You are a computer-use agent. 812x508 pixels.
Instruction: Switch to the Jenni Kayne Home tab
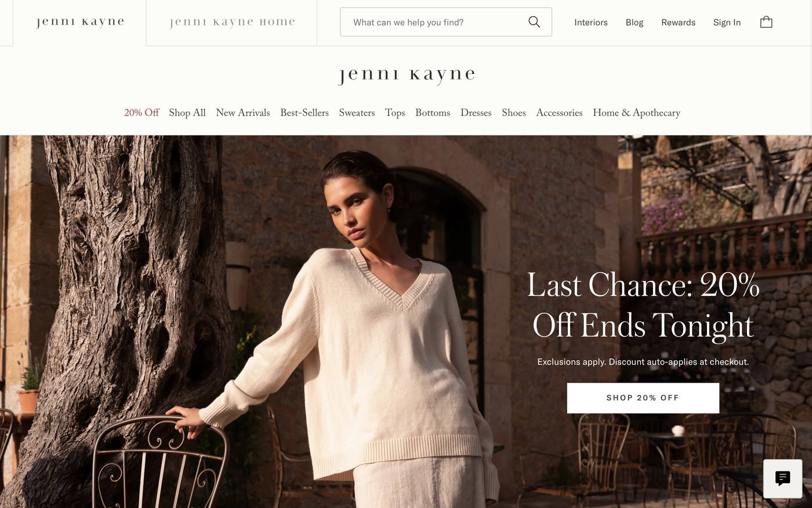[x=231, y=23]
